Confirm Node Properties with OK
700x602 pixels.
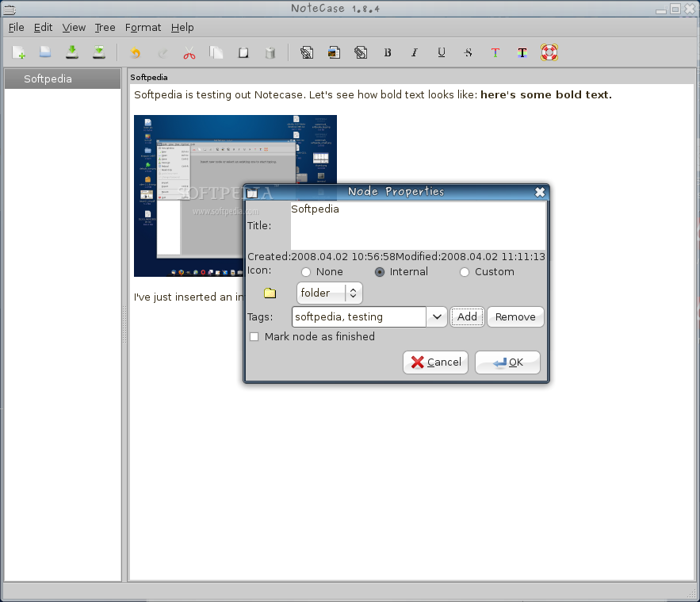[x=507, y=362]
